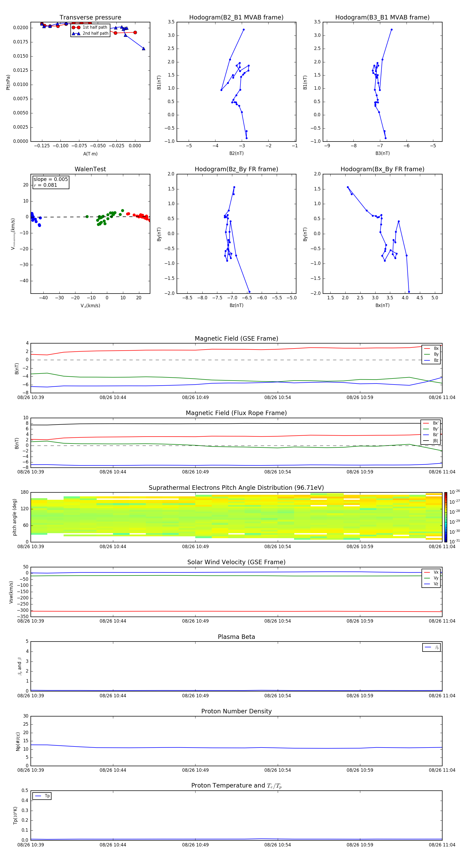Click the 'Magnetic Field (Flux Rope Frame)' title
This screenshot has height=868, width=473.
coord(236,413)
